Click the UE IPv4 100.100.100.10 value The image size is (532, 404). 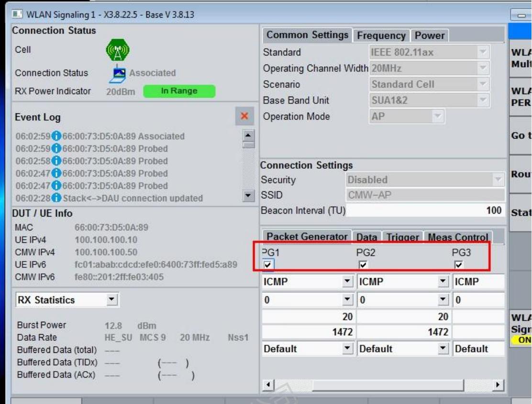pyautogui.click(x=106, y=240)
